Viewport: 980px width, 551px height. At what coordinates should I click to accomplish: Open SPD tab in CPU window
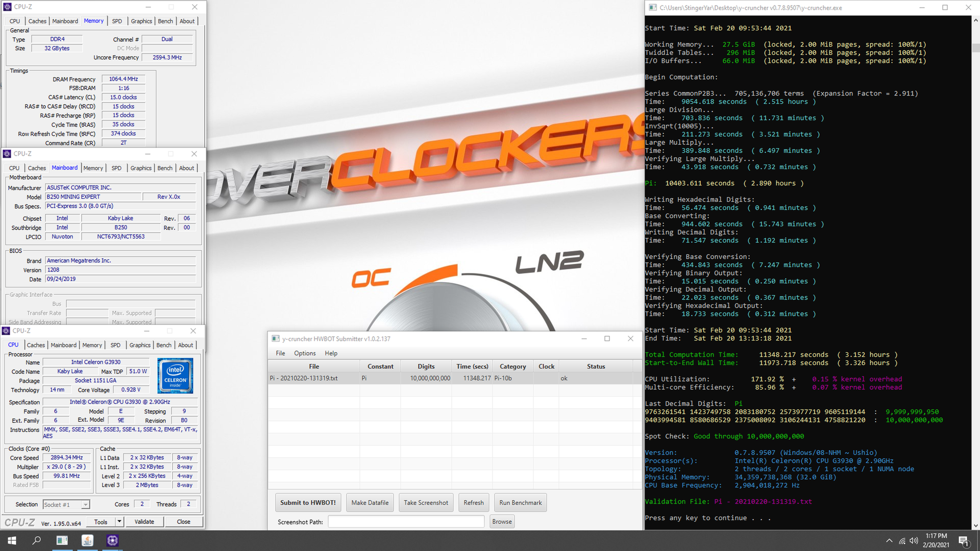click(115, 345)
